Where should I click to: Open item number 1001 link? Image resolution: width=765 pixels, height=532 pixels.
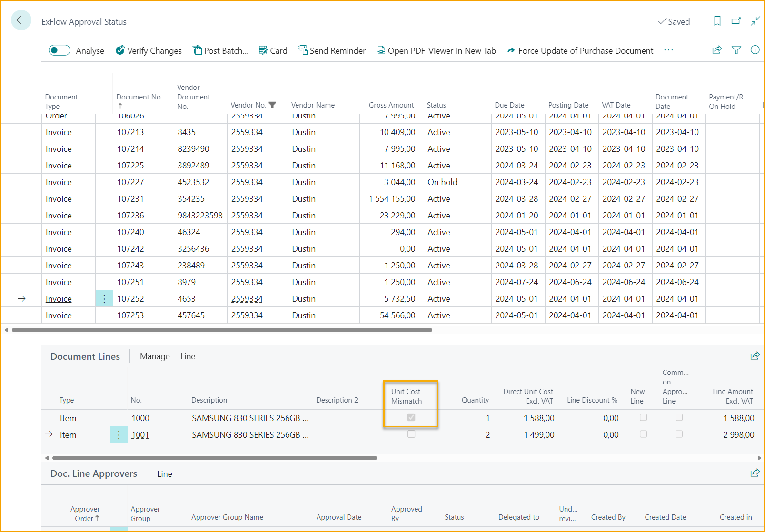140,435
